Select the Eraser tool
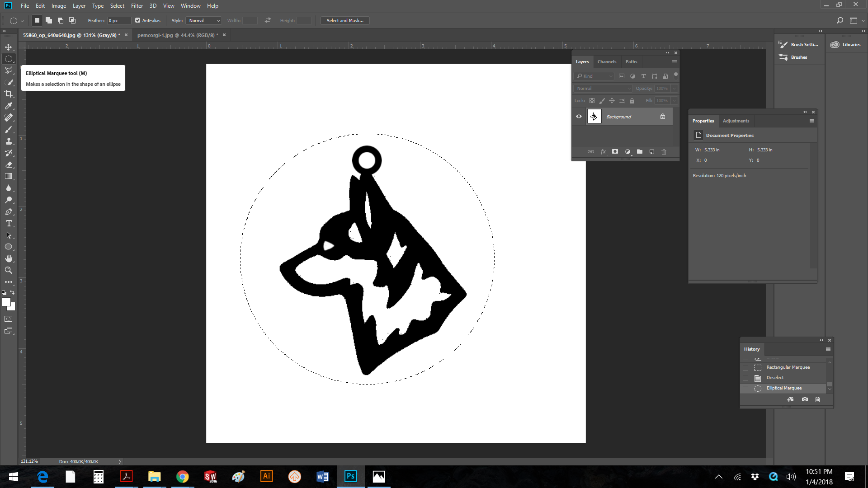The image size is (868, 488). coord(9,164)
